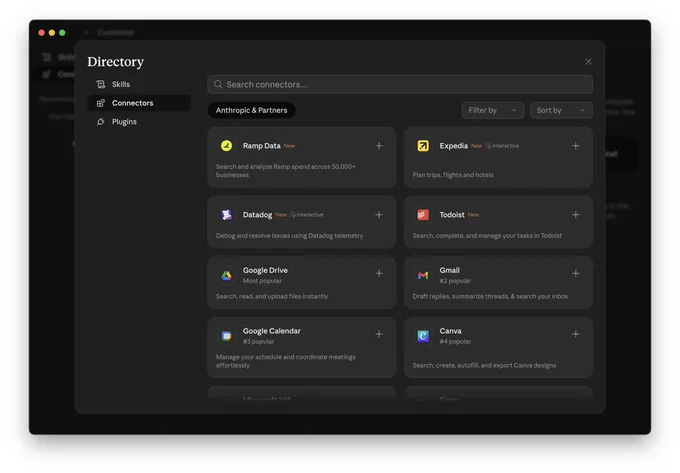Click 'Most popular' under Google Drive
This screenshot has width=680, height=473.
click(x=262, y=281)
